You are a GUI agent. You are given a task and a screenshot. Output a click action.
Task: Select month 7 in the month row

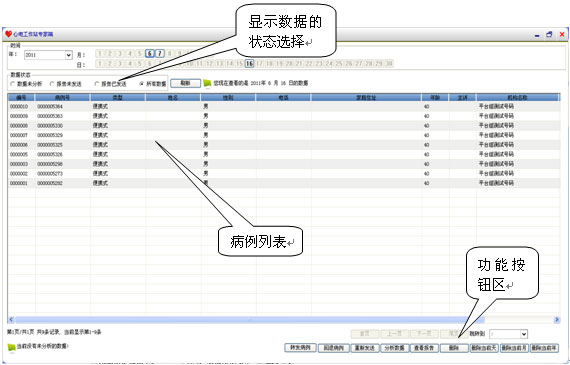click(160, 53)
